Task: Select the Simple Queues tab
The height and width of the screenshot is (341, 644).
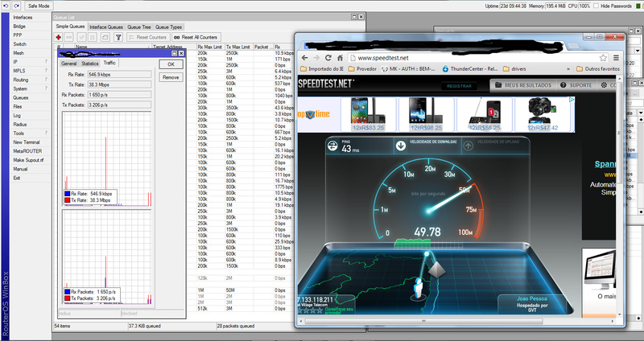Action: coord(71,27)
